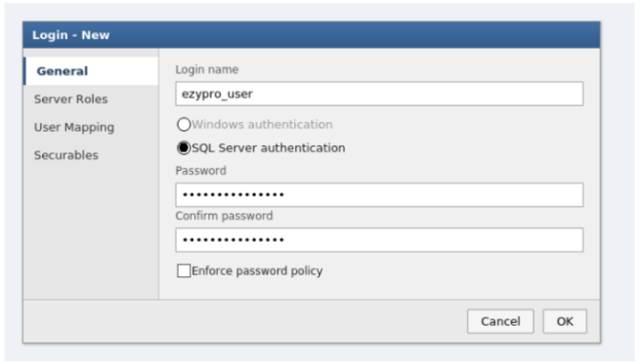640x364 pixels.
Task: Click the 'Login name' field label
Action: (207, 70)
